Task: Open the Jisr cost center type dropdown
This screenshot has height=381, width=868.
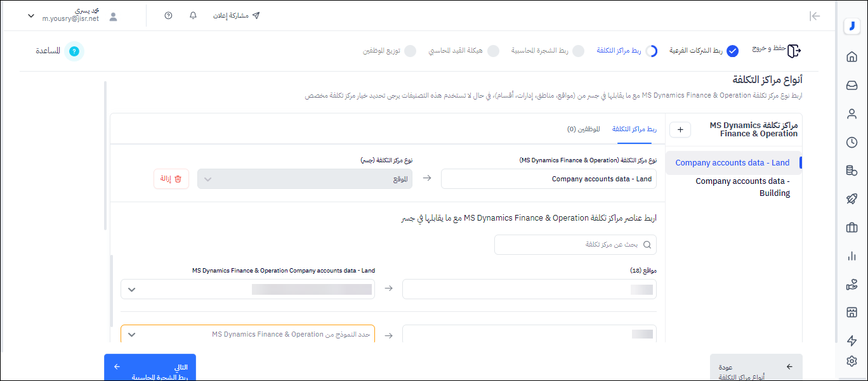Action: (x=305, y=179)
